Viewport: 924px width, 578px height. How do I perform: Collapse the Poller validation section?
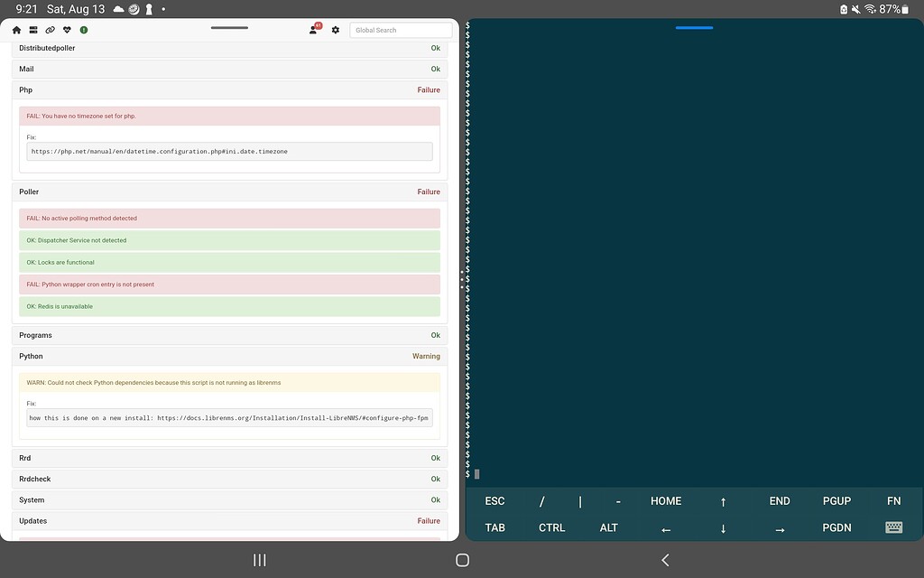[x=228, y=191]
